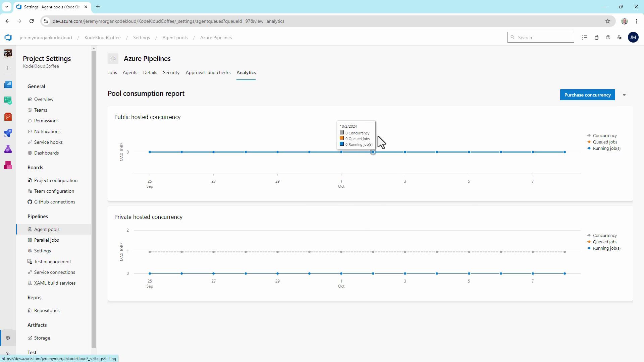Image resolution: width=644 pixels, height=362 pixels.
Task: Open Parallel jobs in Pipelines settings
Action: (x=46, y=240)
